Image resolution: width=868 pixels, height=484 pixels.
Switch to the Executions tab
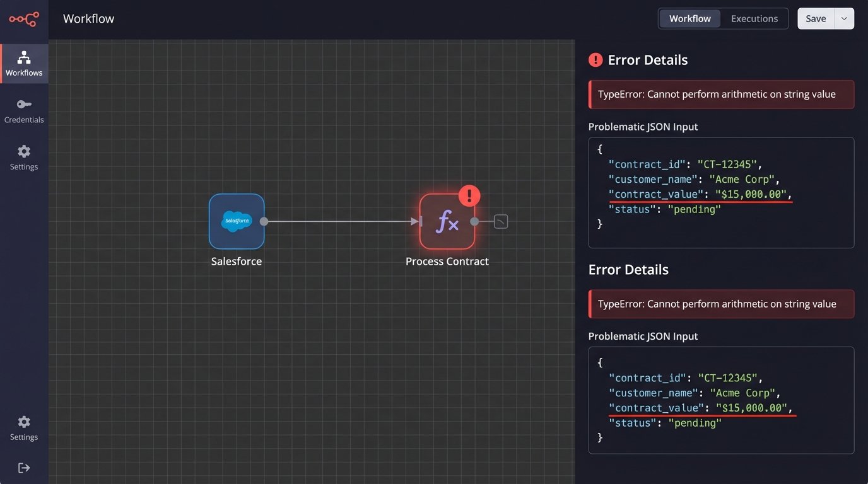(754, 18)
